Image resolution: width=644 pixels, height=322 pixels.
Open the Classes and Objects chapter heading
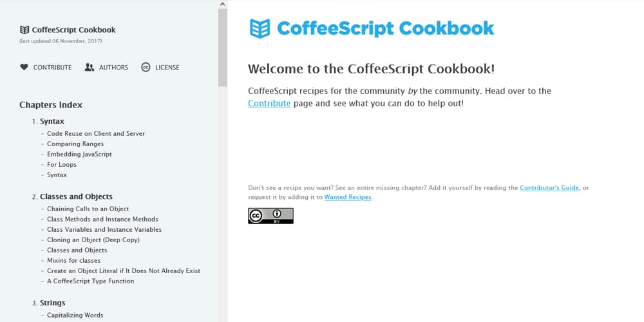click(76, 196)
